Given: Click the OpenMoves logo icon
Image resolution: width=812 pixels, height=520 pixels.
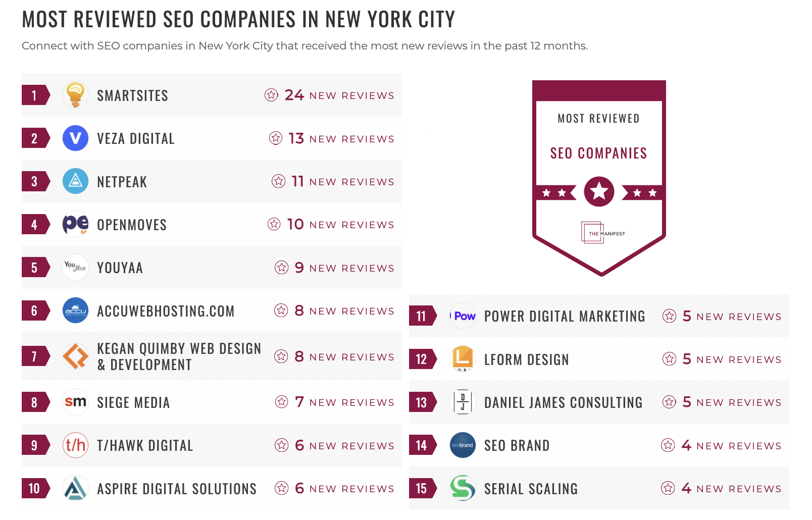Looking at the screenshot, I should point(75,224).
